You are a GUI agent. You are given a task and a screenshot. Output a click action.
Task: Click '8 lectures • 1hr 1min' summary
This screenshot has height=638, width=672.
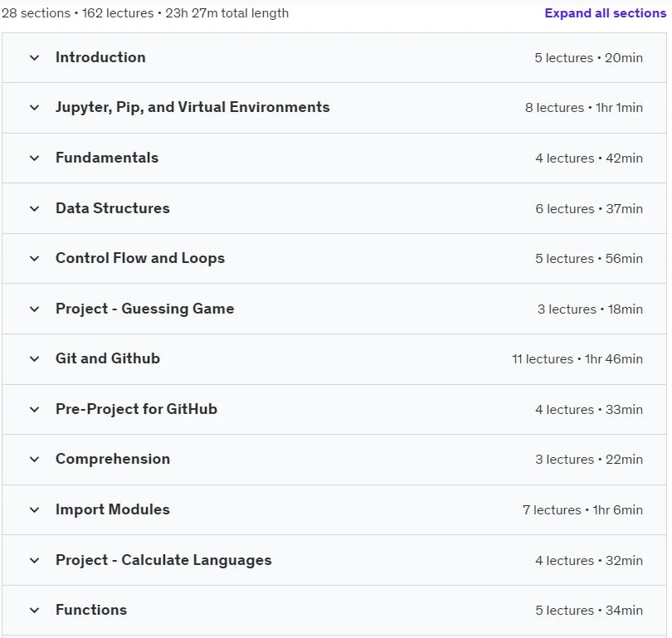tap(584, 108)
